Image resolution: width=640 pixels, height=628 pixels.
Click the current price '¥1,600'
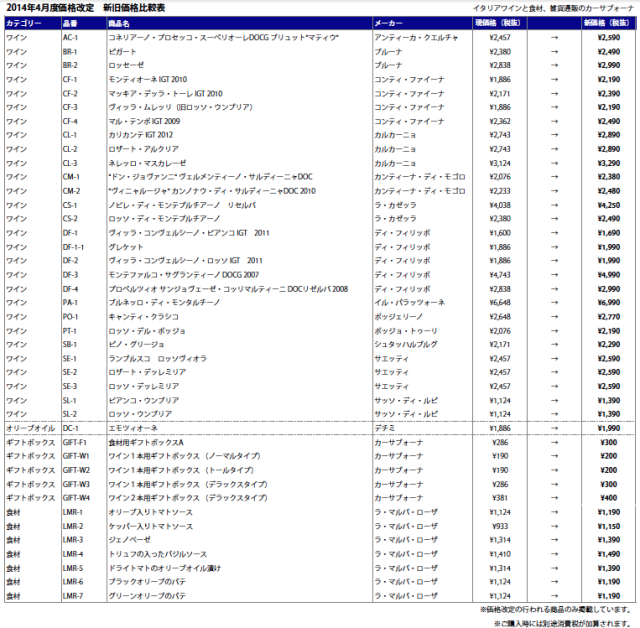(500, 233)
